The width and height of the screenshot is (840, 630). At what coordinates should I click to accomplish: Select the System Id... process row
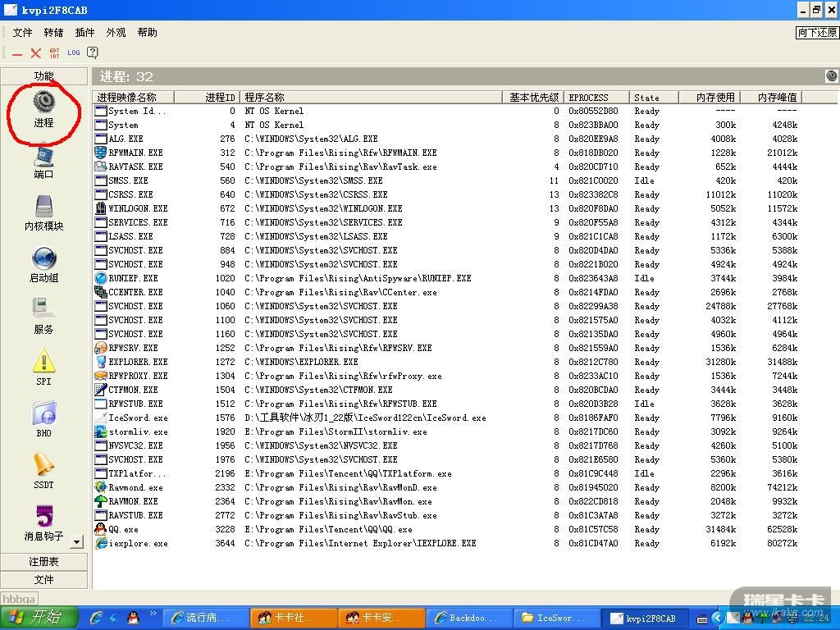(445, 111)
